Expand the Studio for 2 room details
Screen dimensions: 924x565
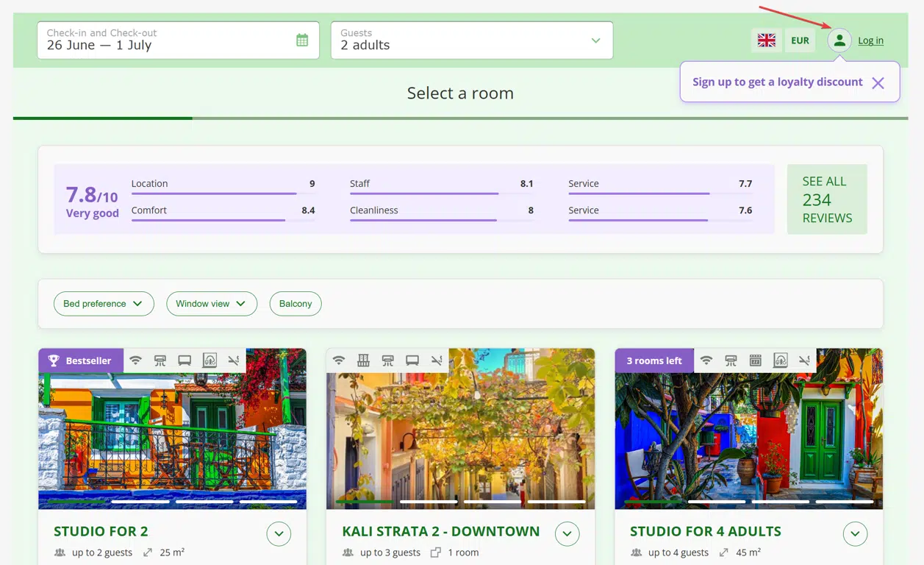[x=279, y=534]
